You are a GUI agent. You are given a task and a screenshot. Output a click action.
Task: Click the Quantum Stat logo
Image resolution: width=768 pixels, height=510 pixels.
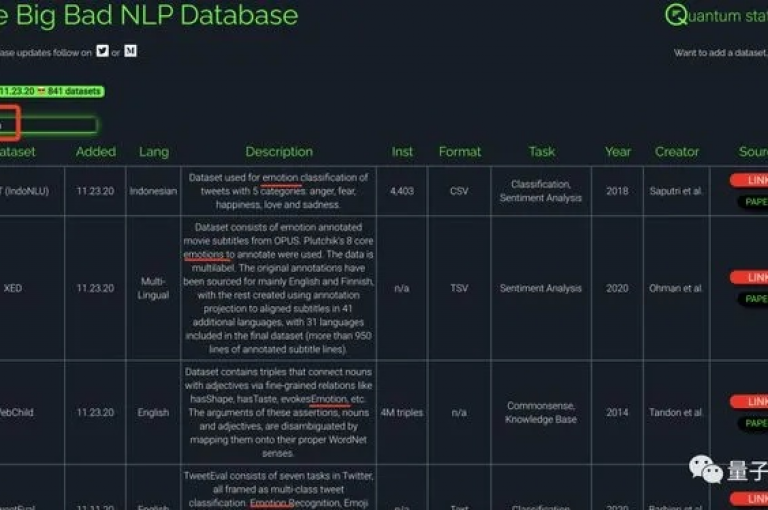coord(716,15)
